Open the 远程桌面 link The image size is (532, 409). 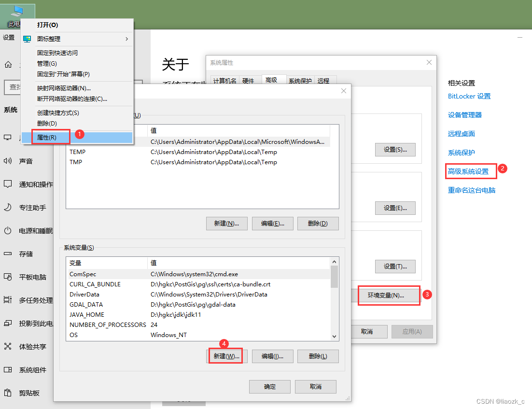pos(462,134)
